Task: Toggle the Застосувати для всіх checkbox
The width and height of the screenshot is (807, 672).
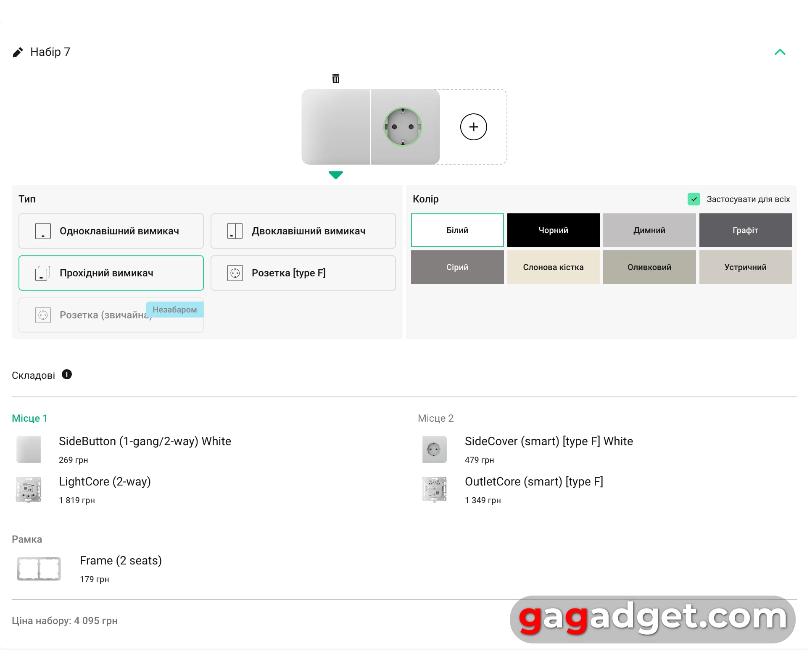Action: [694, 199]
